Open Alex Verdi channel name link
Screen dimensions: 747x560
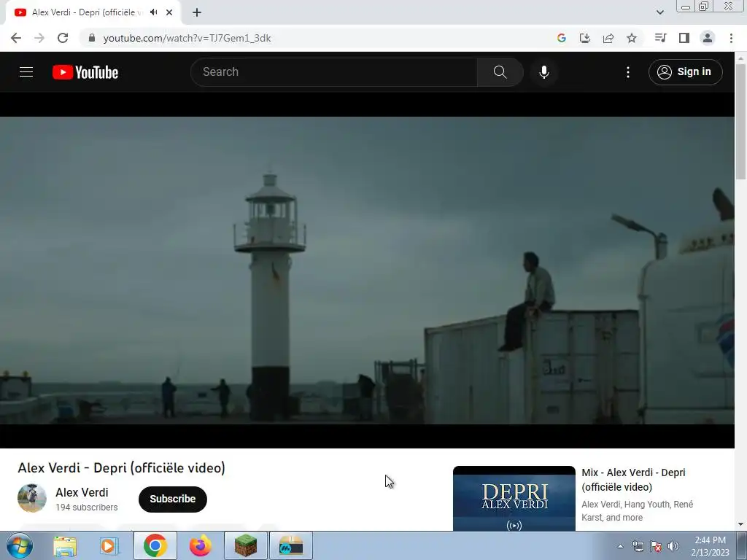coord(82,492)
